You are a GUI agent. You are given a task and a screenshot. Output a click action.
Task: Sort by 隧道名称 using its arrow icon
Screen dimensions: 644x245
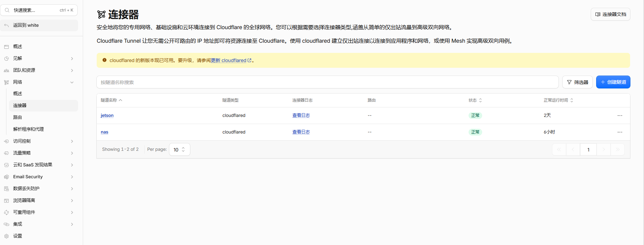[120, 100]
